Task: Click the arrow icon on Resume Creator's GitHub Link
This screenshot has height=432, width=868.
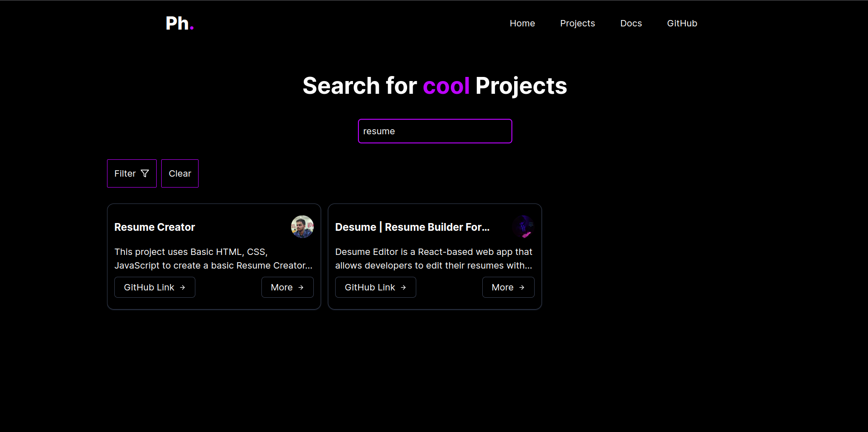Action: click(x=183, y=287)
